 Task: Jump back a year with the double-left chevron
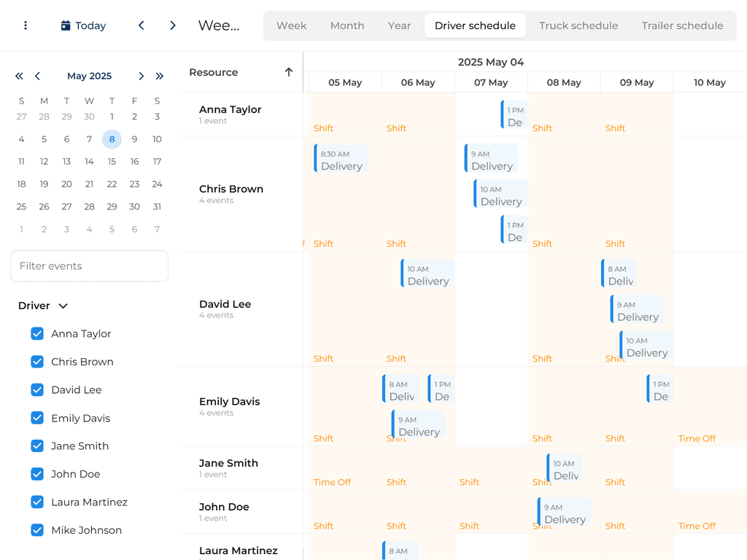(x=19, y=76)
